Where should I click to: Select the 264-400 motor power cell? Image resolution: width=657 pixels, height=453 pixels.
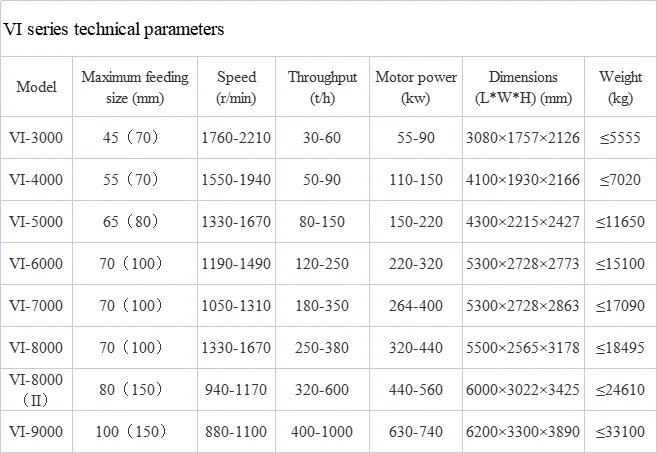pos(416,305)
